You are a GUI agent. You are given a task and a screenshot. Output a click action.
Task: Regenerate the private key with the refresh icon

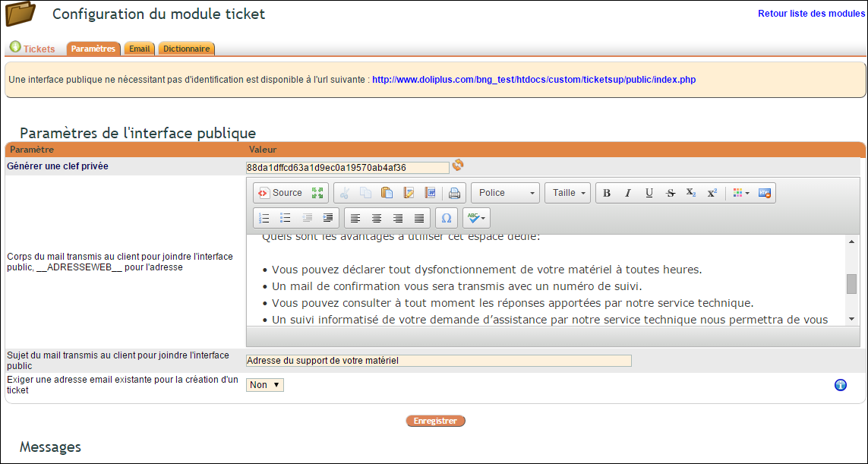(458, 165)
